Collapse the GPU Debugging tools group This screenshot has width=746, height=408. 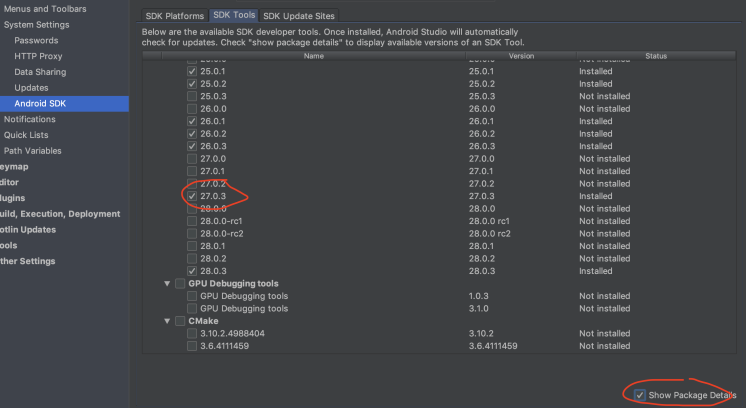[167, 283]
